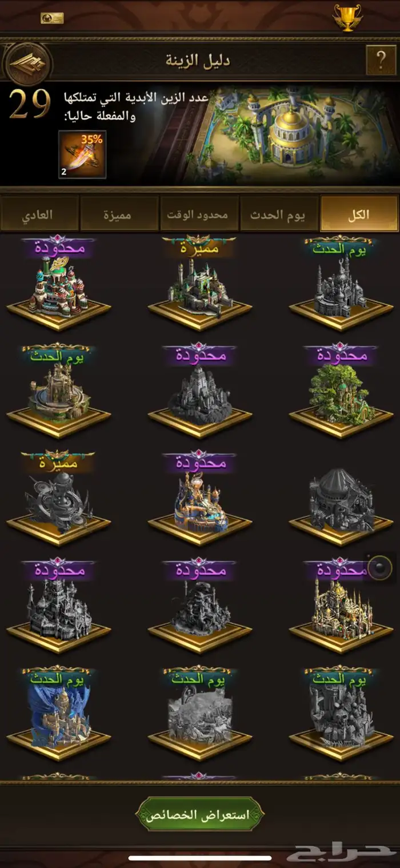400x868 pixels.
Task: Tap the 35% dagger bonus item
Action: click(x=82, y=154)
